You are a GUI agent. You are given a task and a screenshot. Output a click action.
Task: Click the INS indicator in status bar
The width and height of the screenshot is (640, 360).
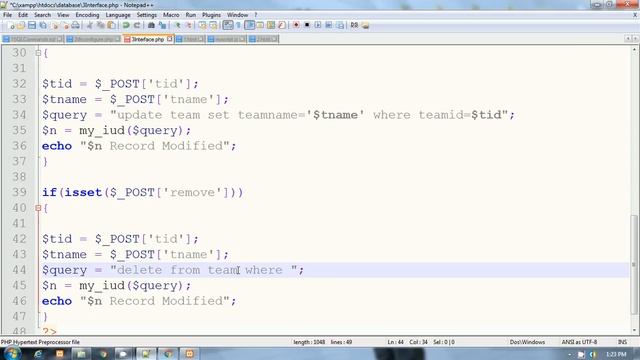(x=622, y=342)
